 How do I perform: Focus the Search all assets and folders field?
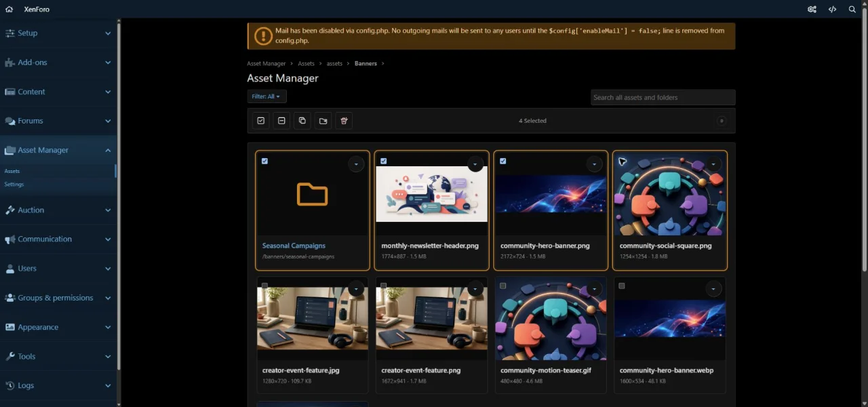tap(663, 97)
